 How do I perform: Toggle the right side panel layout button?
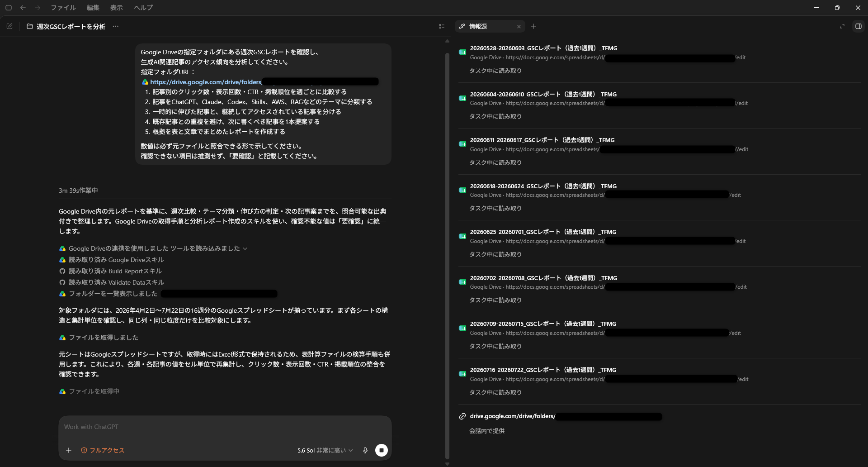(x=859, y=26)
